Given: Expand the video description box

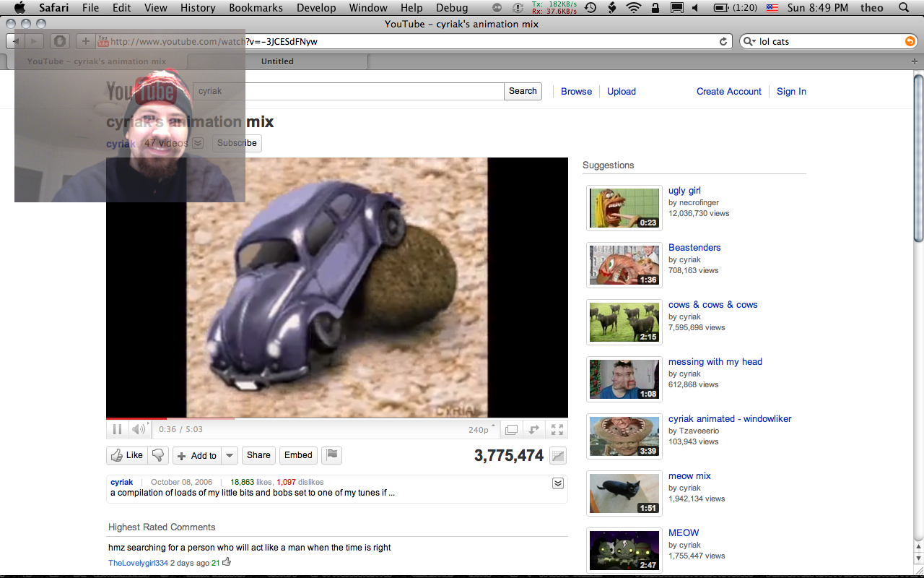Looking at the screenshot, I should pyautogui.click(x=557, y=483).
